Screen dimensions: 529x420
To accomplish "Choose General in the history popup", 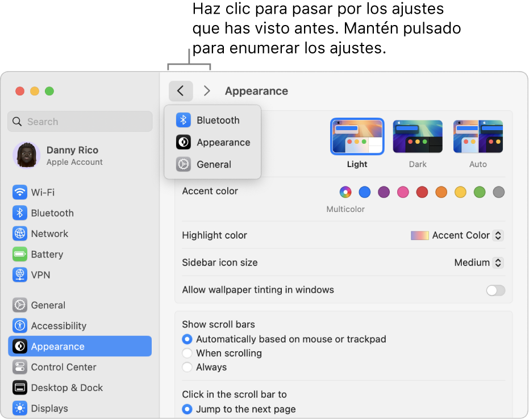I will tap(213, 164).
